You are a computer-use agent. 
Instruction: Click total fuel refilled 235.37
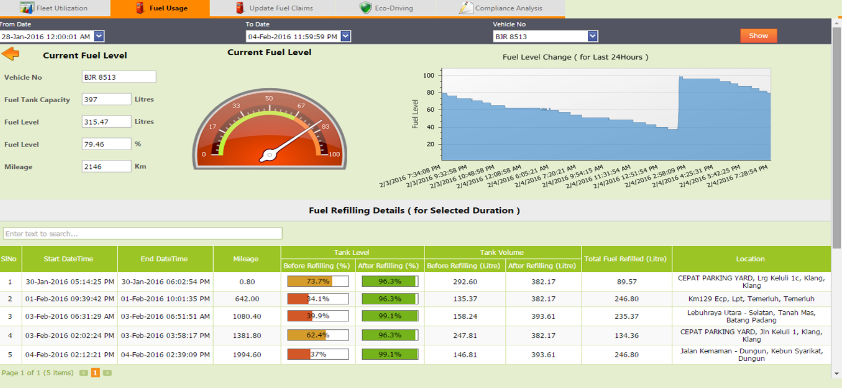tap(627, 316)
